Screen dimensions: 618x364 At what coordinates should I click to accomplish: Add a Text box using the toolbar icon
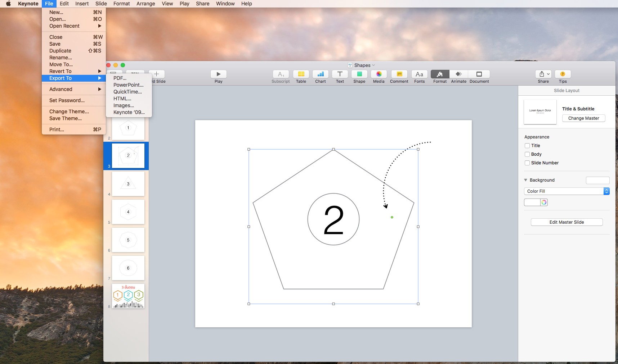pos(340,75)
